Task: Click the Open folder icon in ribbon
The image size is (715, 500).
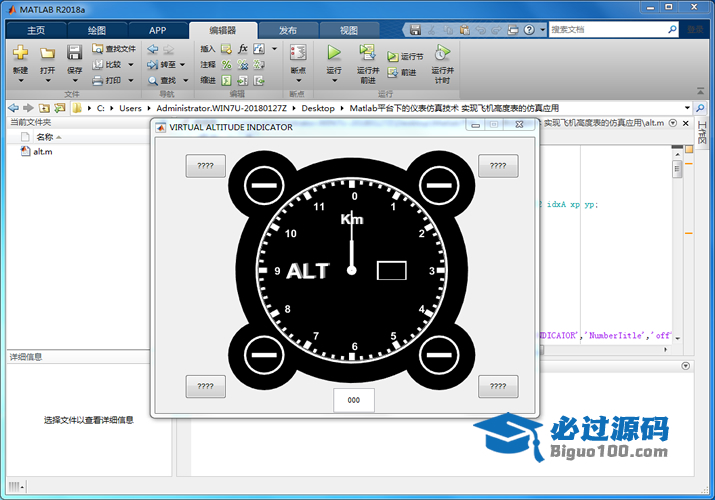Action: [x=47, y=53]
